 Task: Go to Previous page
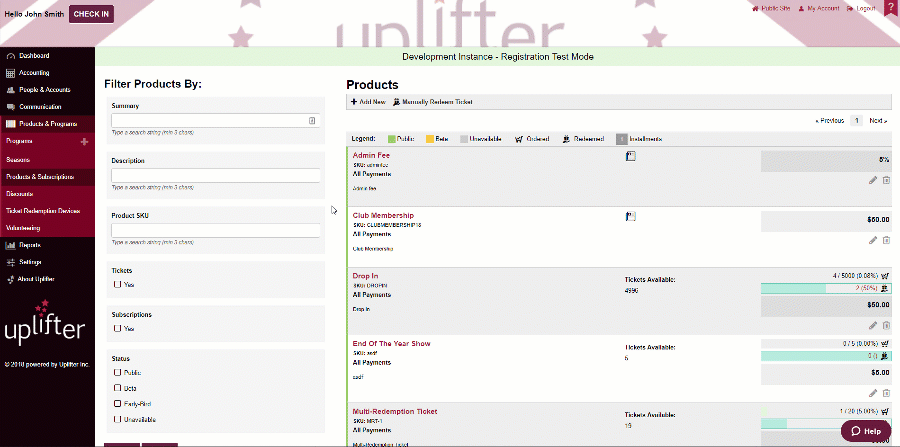[829, 121]
